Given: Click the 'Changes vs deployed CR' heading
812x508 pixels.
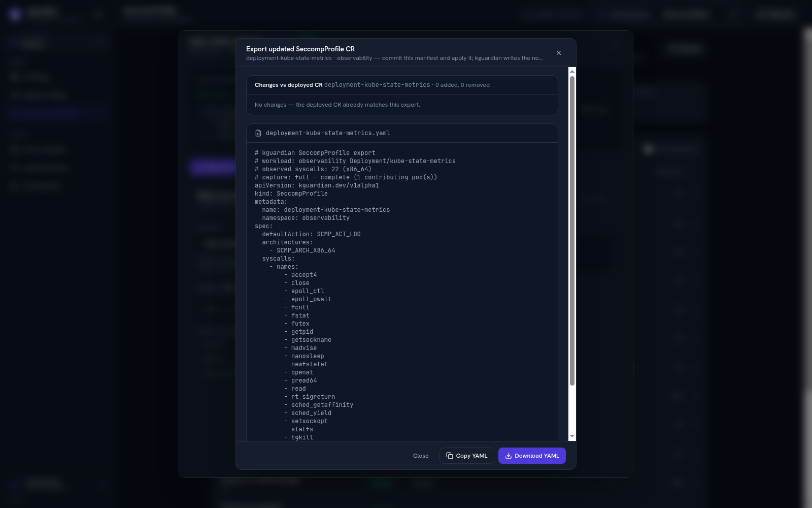Looking at the screenshot, I should pyautogui.click(x=288, y=85).
